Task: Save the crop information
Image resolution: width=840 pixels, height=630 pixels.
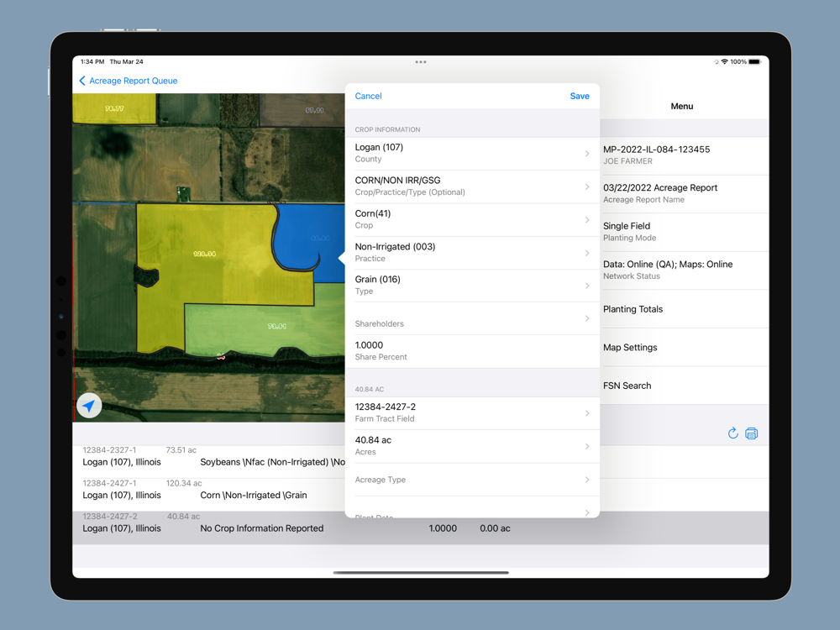Action: [x=579, y=96]
